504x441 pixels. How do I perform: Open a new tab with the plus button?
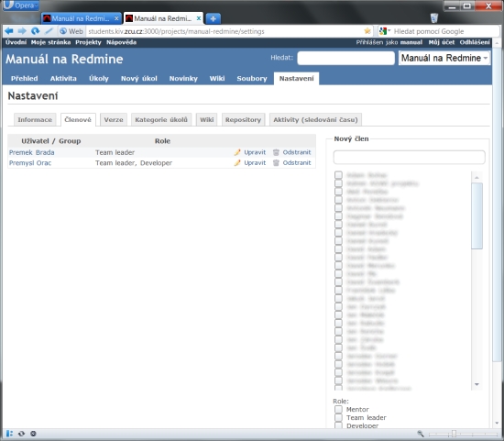213,18
